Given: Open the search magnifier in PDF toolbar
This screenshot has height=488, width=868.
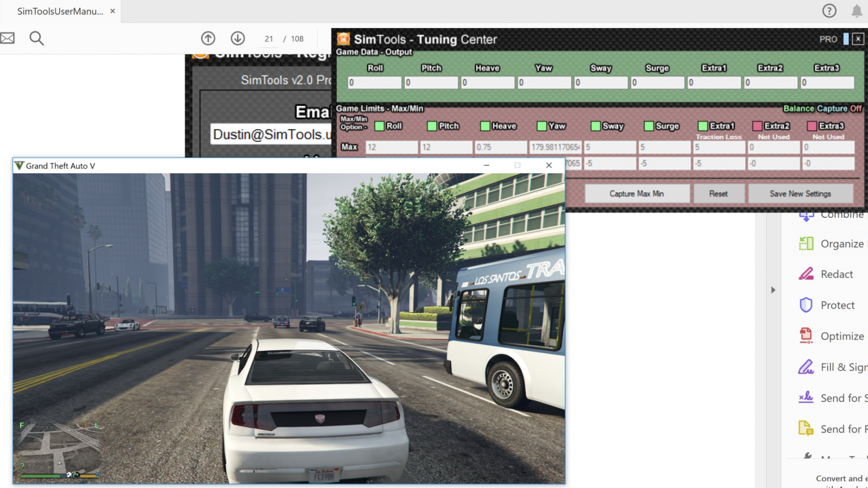Looking at the screenshot, I should pyautogui.click(x=36, y=38).
